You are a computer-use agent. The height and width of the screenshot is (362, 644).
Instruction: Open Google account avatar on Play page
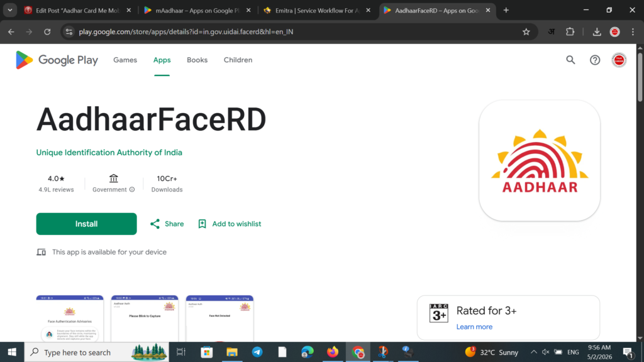(619, 60)
